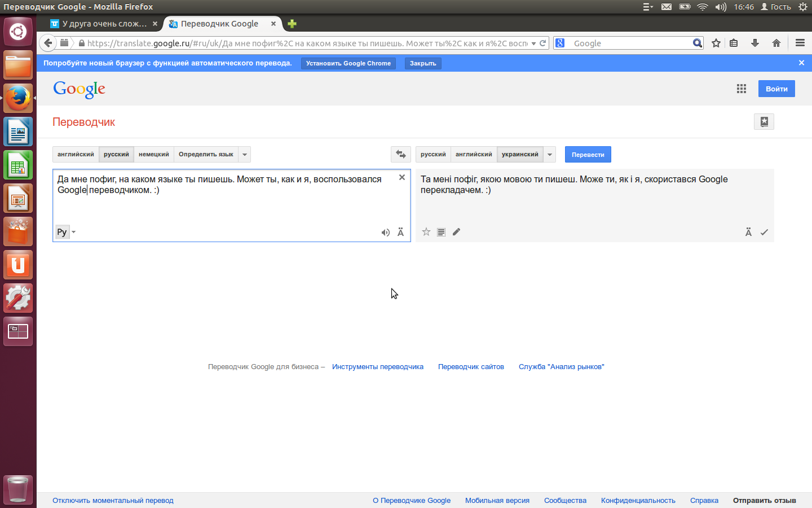Select all translated text icon

[x=441, y=232]
